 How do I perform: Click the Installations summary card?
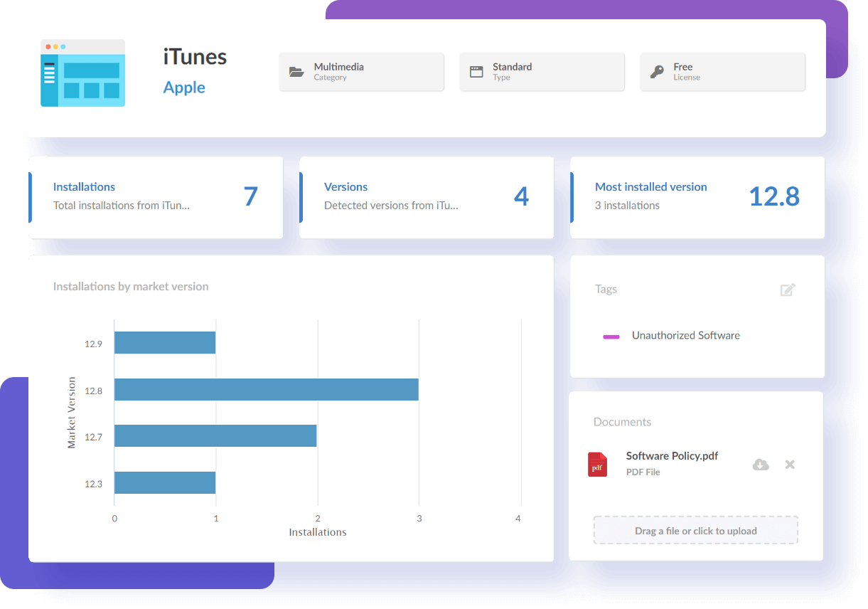156,197
